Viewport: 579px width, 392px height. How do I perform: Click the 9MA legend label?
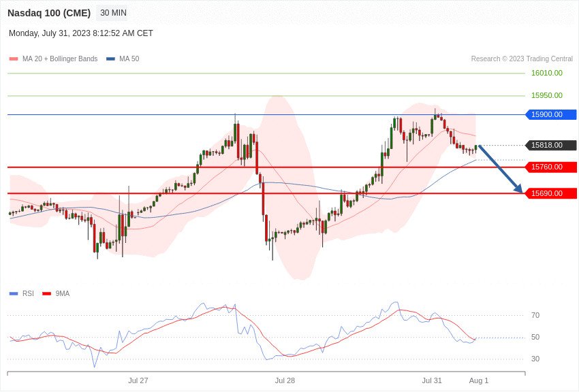(x=63, y=294)
